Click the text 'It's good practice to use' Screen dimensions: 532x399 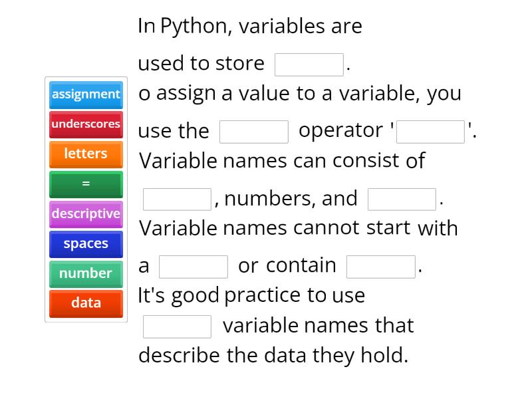(x=251, y=295)
